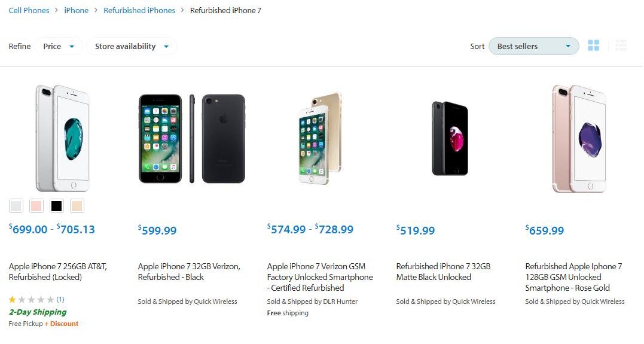Open Refurbished iPhone 7 32GB Matte Black title
The image size is (644, 344).
point(443,272)
